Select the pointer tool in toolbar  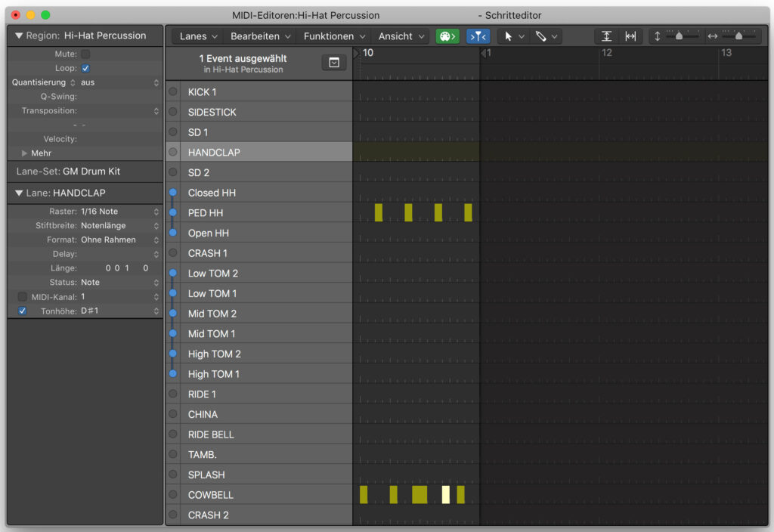click(508, 36)
